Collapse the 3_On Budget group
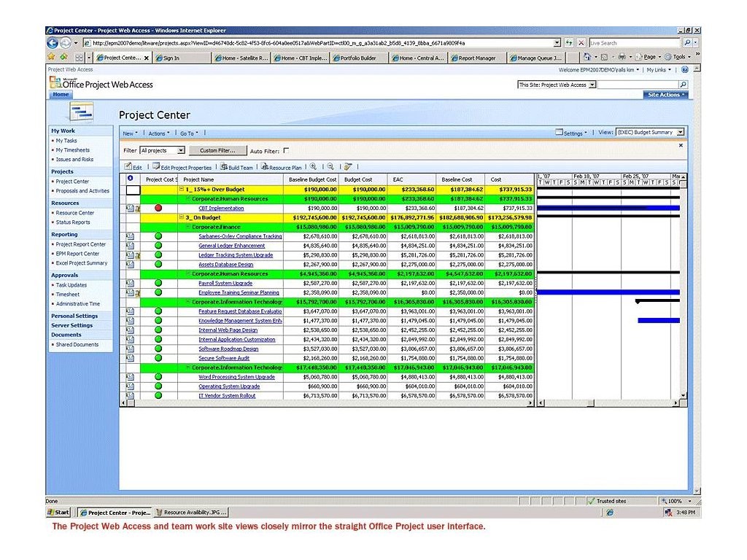This screenshot has width=747, height=560. pyautogui.click(x=182, y=217)
